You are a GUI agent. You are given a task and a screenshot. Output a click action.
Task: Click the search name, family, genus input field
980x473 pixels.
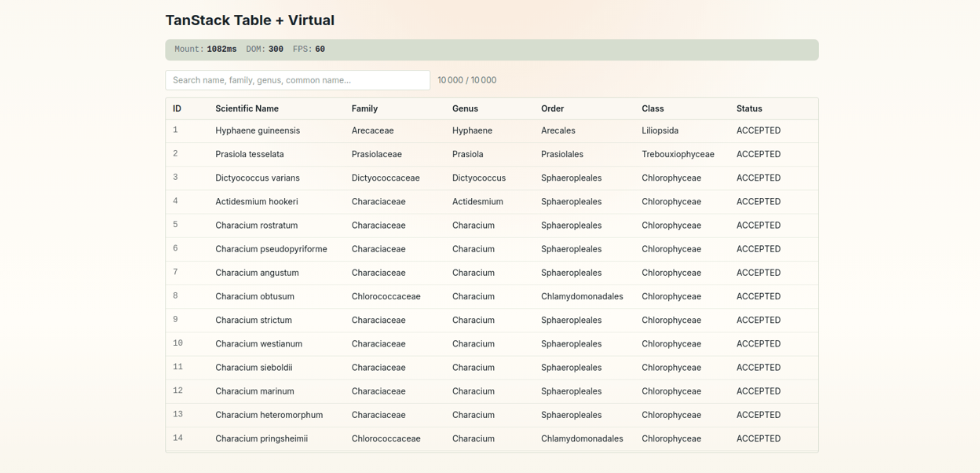pyautogui.click(x=298, y=80)
